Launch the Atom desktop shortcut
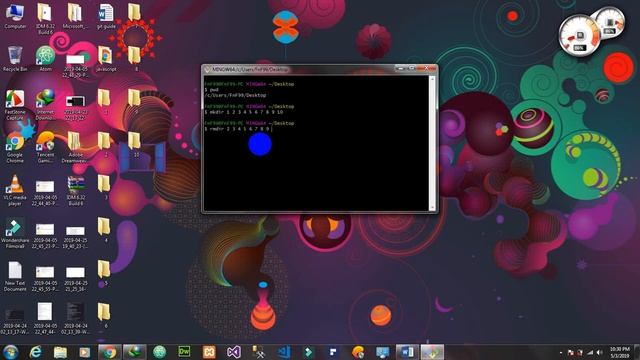 tap(45, 59)
